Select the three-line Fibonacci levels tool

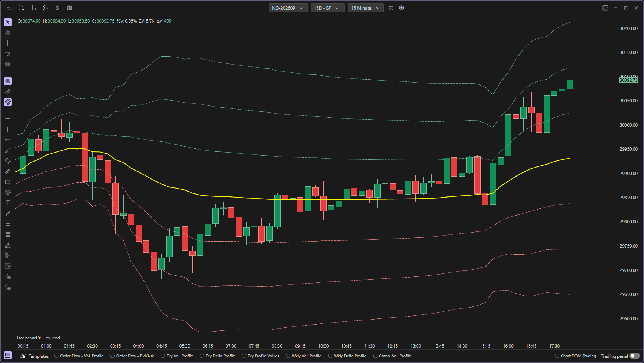point(8,224)
